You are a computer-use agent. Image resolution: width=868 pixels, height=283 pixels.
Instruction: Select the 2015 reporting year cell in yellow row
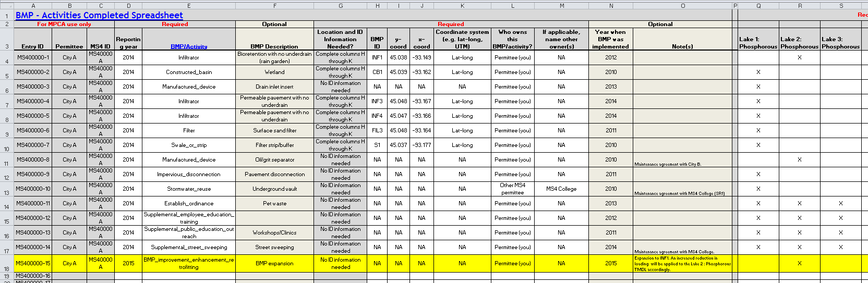click(128, 263)
